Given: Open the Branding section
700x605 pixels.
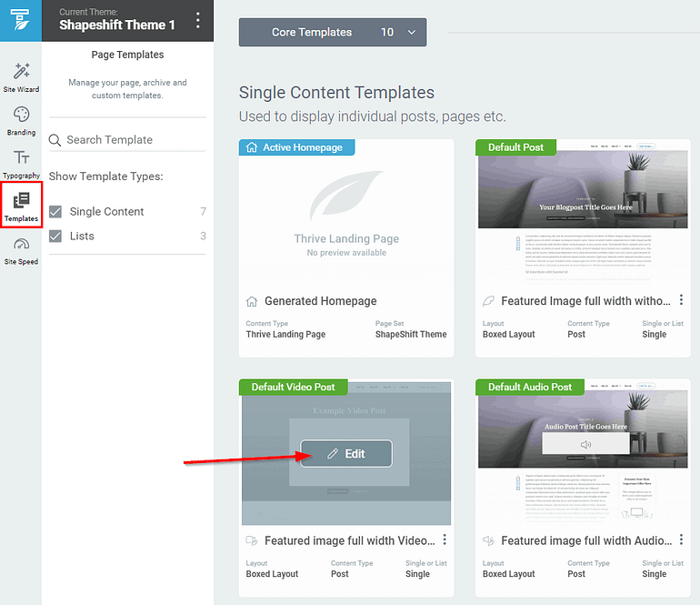Looking at the screenshot, I should point(21,120).
